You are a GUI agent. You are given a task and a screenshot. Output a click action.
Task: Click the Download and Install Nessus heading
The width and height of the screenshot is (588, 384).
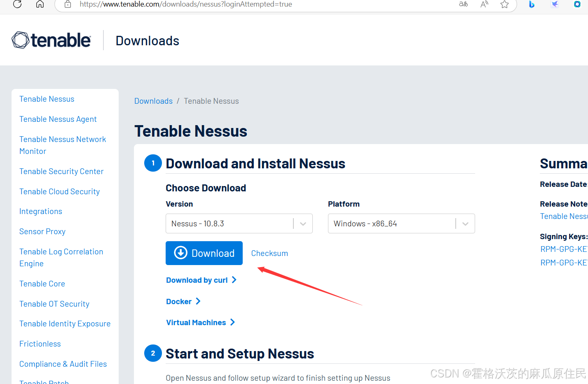tap(255, 164)
